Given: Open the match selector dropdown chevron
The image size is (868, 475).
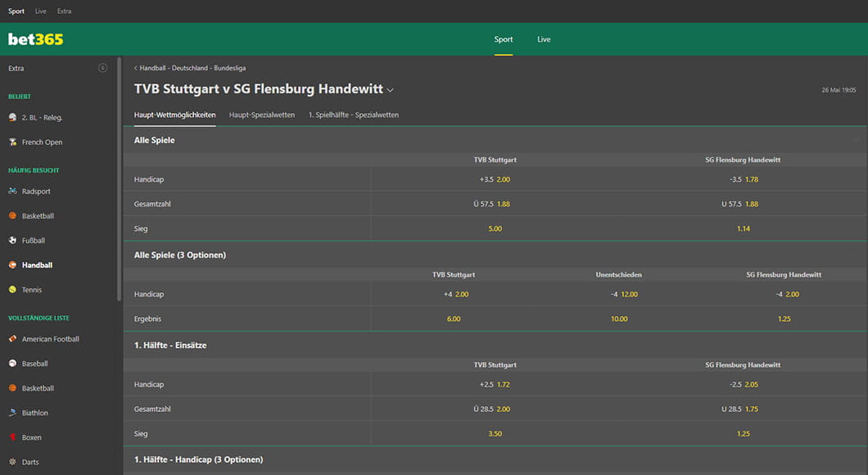Looking at the screenshot, I should 391,90.
